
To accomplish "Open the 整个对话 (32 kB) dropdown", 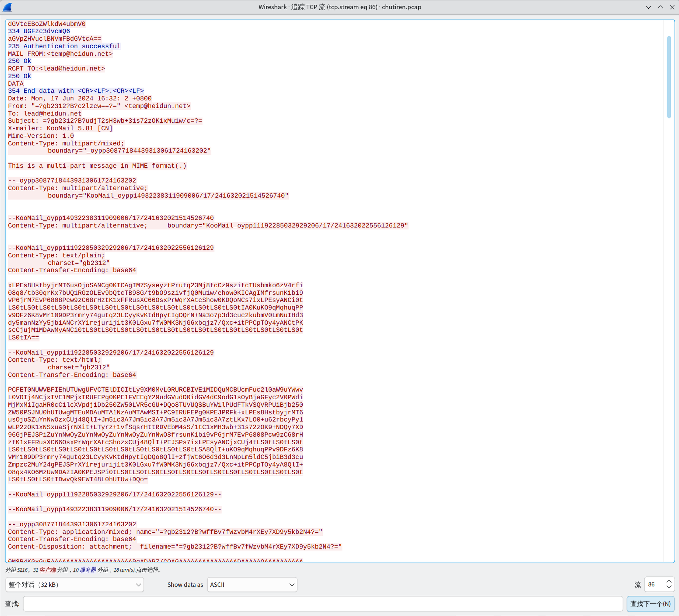I will (74, 585).
